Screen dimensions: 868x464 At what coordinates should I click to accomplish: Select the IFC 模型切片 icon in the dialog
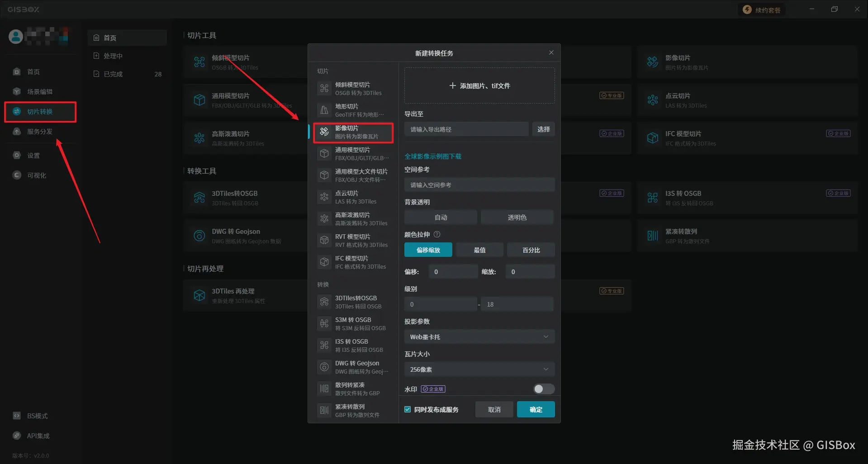[x=324, y=262]
